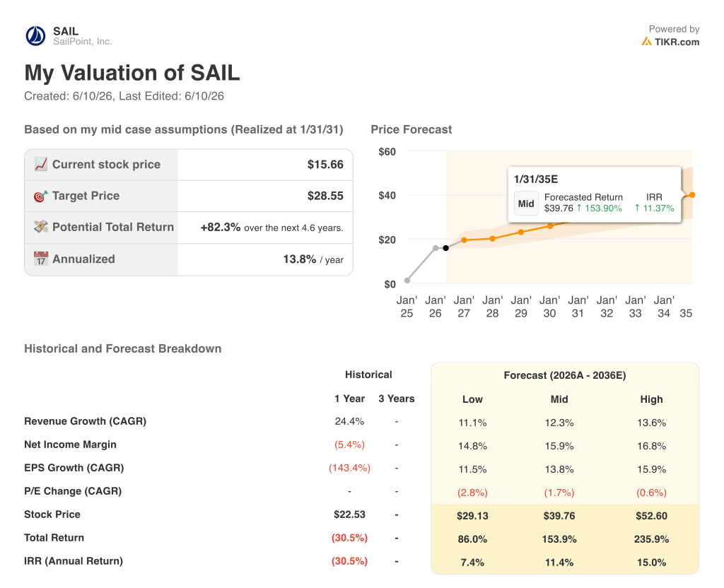Click the 235.9% high total return
The image size is (724, 588).
click(x=651, y=539)
